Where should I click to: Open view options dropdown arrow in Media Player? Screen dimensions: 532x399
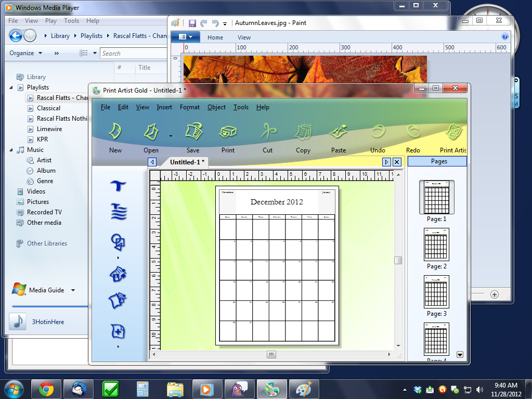(95, 53)
